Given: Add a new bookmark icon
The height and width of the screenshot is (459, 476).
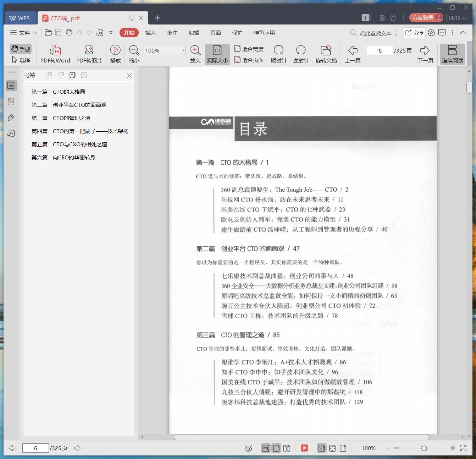Looking at the screenshot, I should (x=72, y=75).
